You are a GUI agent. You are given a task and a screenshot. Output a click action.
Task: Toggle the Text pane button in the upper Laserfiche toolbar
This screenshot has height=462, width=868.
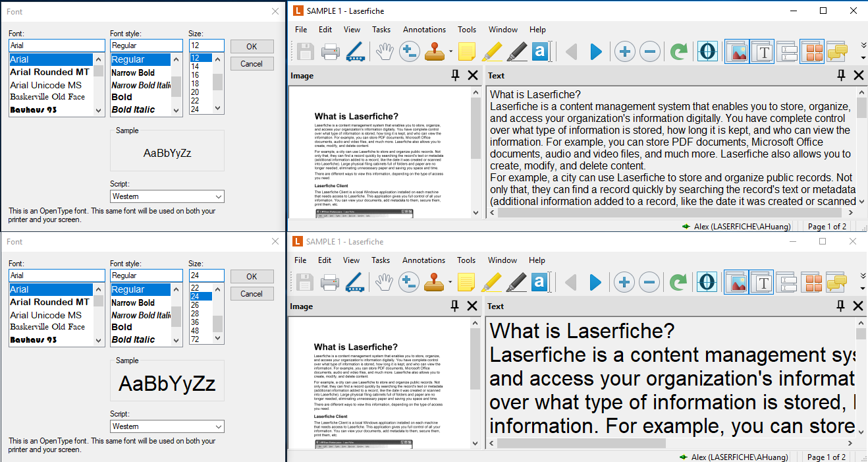[762, 51]
